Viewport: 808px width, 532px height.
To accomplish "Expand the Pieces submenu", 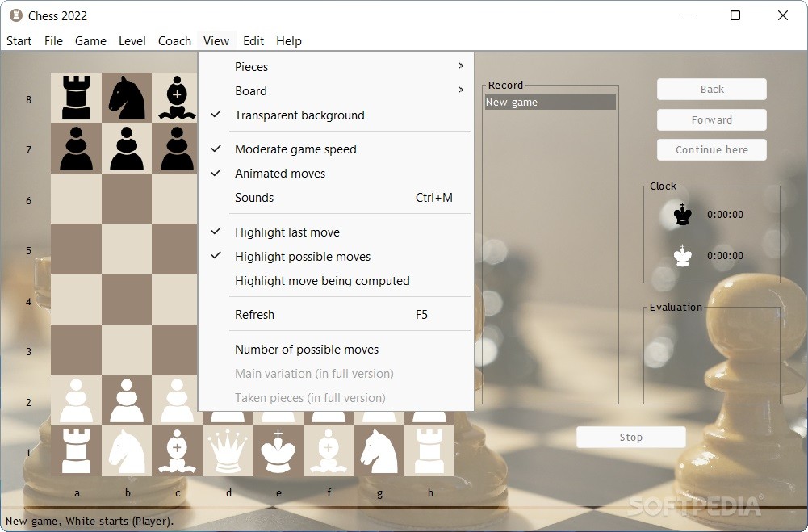I will click(336, 66).
